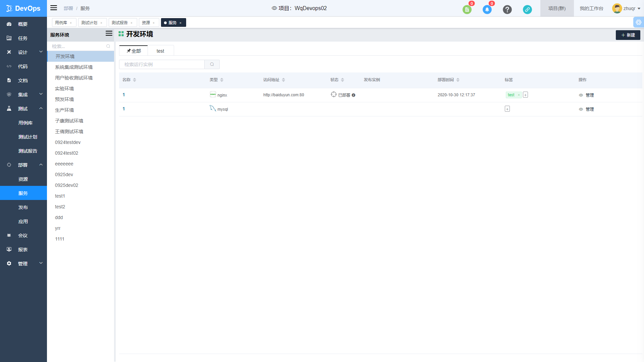Click the instance search magnifier button

[212, 64]
